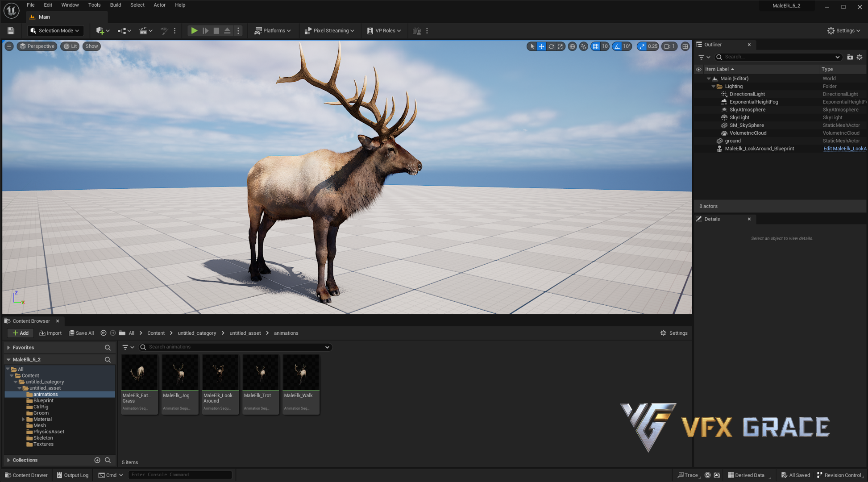Open play mode options three-dot menu

pos(238,31)
